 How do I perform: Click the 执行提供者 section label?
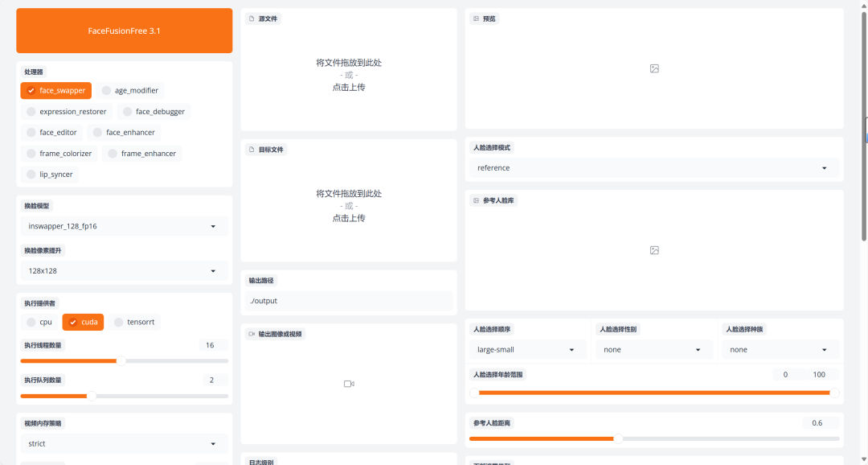tap(40, 304)
